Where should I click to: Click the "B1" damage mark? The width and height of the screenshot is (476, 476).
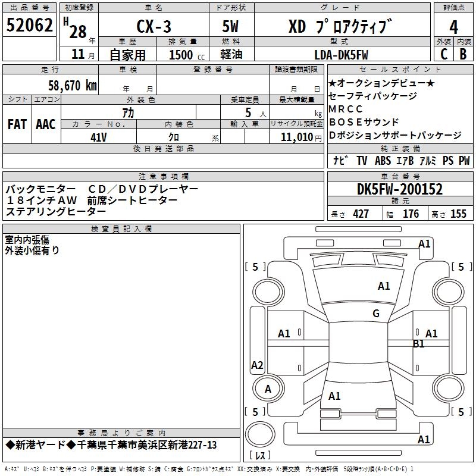[x=419, y=344]
